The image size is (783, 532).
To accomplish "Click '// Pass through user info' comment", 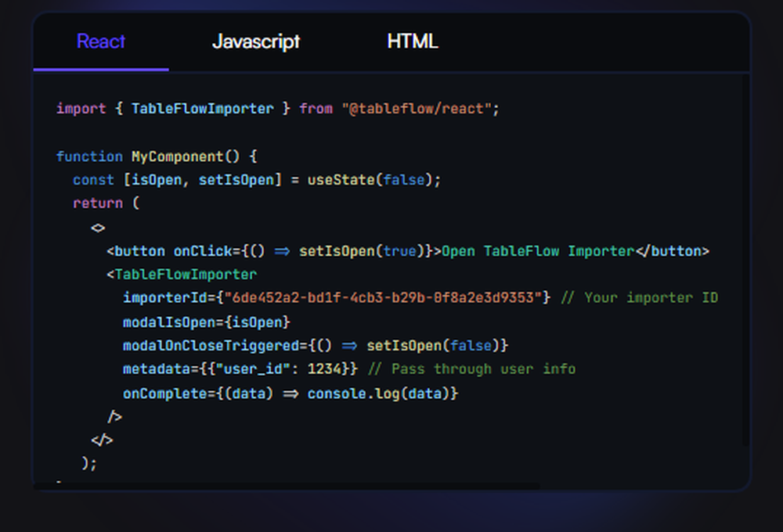I will pos(471,369).
